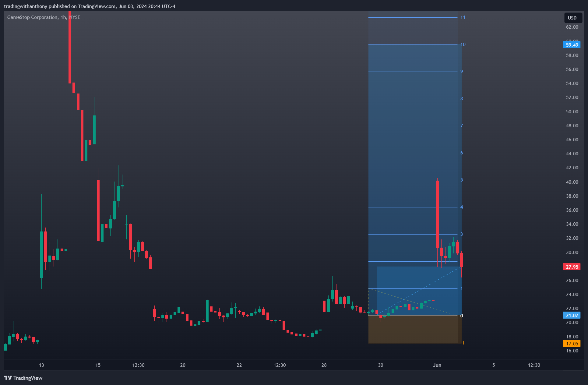
Task: Click the white level 0 line
Action: click(413, 316)
